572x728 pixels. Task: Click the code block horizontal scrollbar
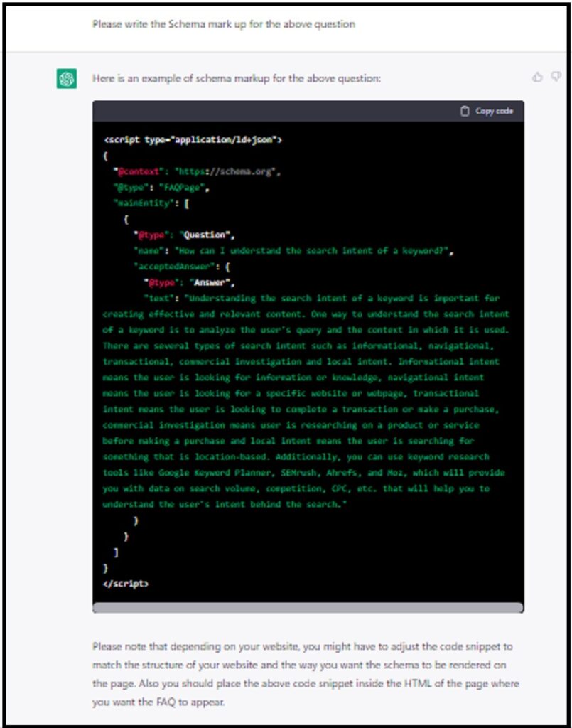pos(308,608)
